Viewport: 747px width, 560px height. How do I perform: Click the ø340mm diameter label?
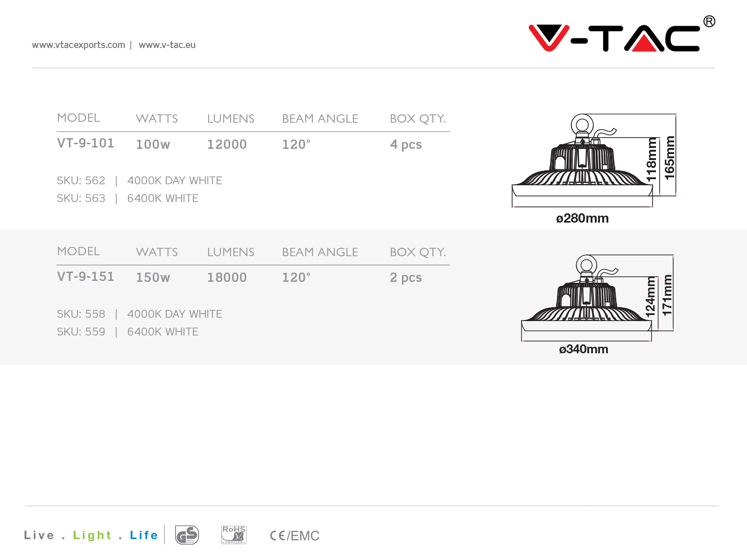(x=584, y=350)
